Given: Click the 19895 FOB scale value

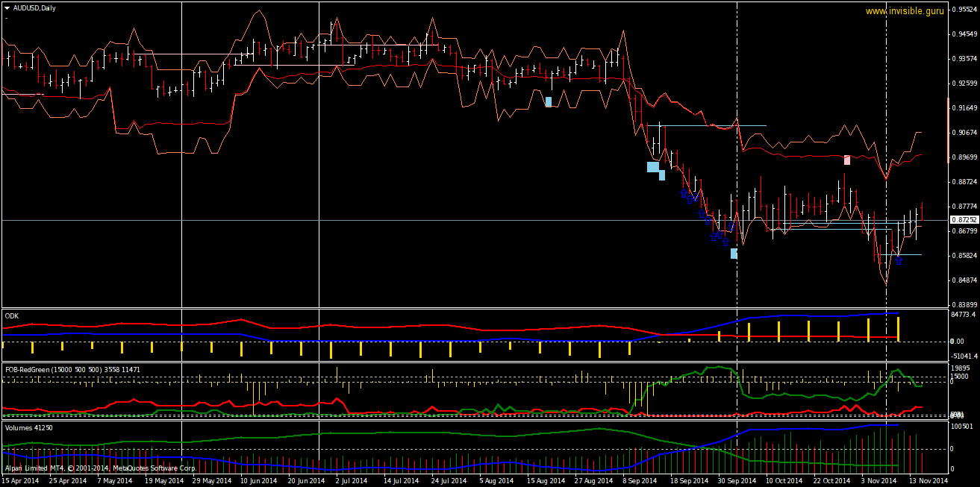Looking at the screenshot, I should coord(961,368).
